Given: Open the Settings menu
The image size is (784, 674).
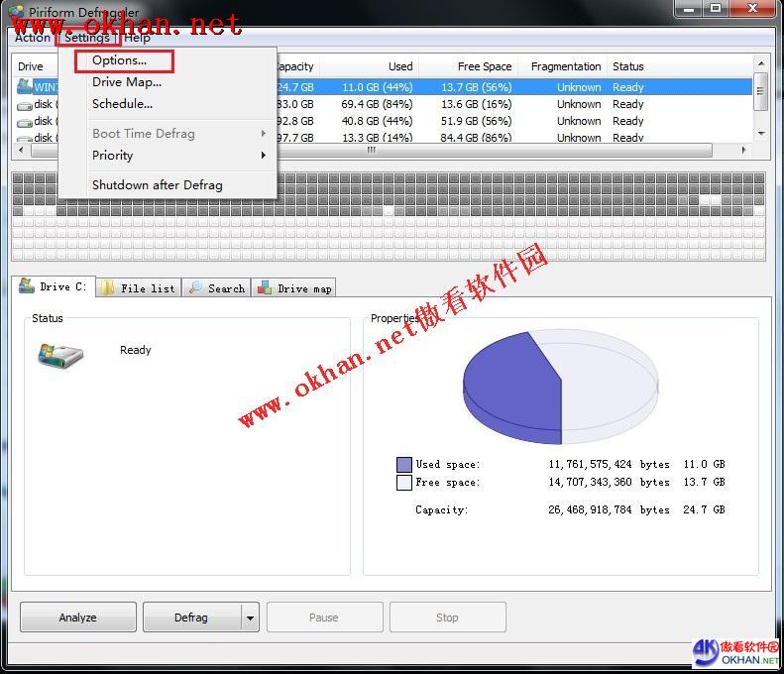Looking at the screenshot, I should click(x=87, y=38).
